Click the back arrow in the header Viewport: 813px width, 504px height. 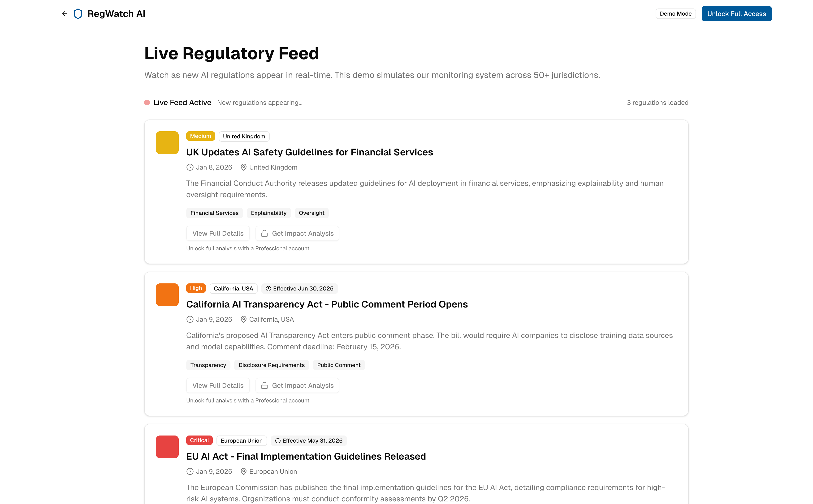point(65,14)
